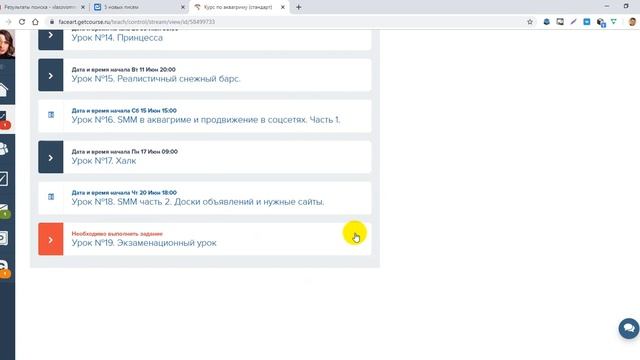The height and width of the screenshot is (360, 640).
Task: Go to browser home page icon
Action: [x=36, y=22]
